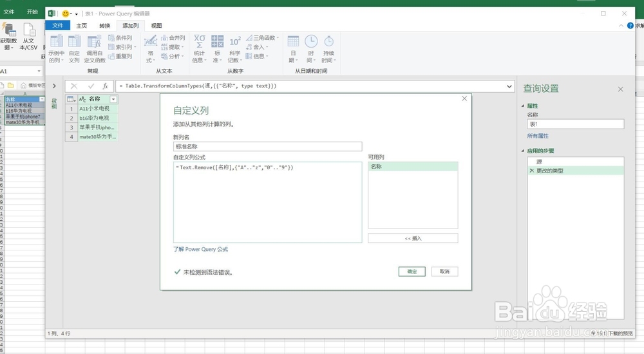Collapse the 应用的步骤 section
Viewport: 644px width, 354px height.
[x=523, y=151]
